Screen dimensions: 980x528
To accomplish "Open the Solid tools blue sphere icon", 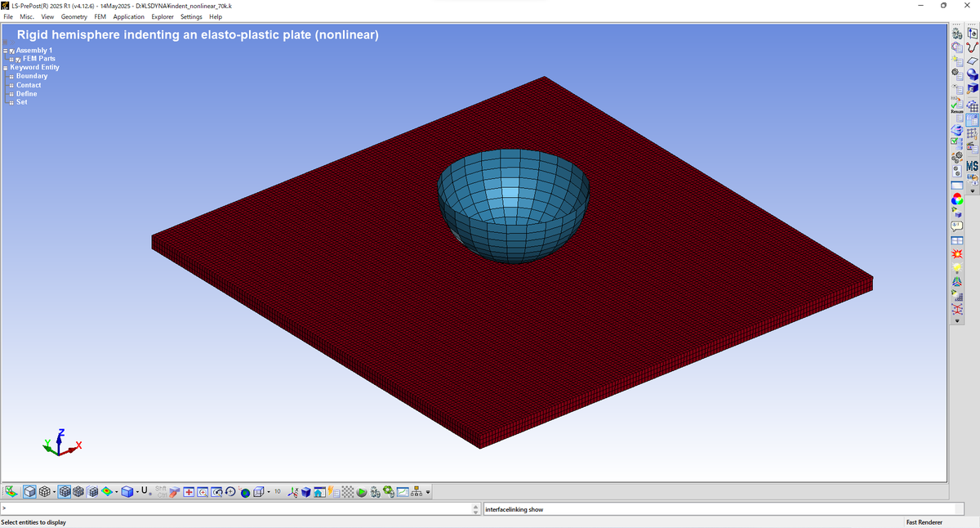I will pos(973,74).
